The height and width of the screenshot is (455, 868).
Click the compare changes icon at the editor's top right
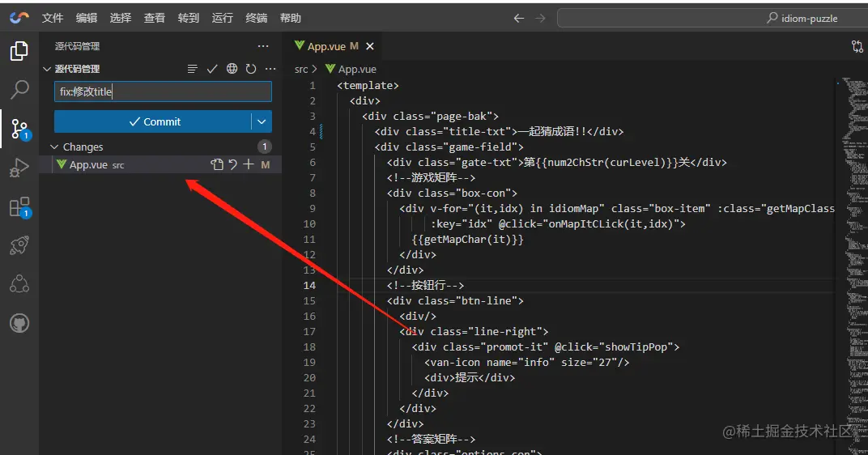[x=857, y=46]
